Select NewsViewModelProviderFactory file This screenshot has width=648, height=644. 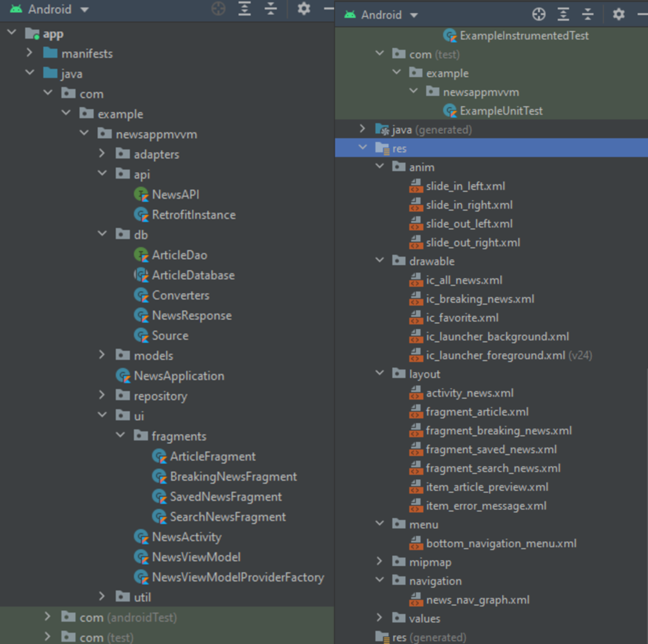click(238, 577)
